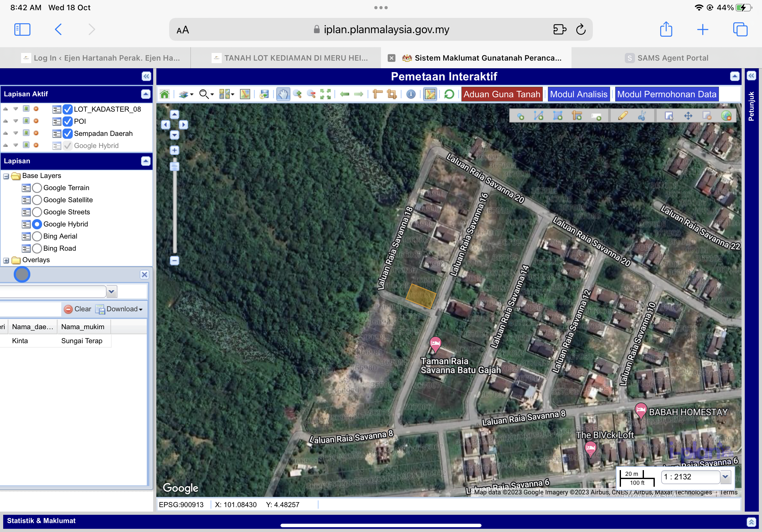Switch to SAMS Agent Portal tab
The width and height of the screenshot is (762, 532).
pyautogui.click(x=666, y=58)
